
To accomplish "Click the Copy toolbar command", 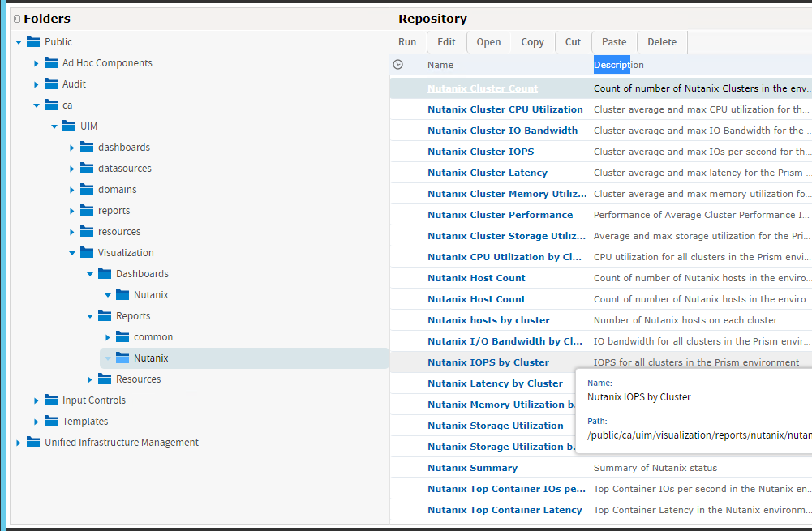I will [532, 41].
